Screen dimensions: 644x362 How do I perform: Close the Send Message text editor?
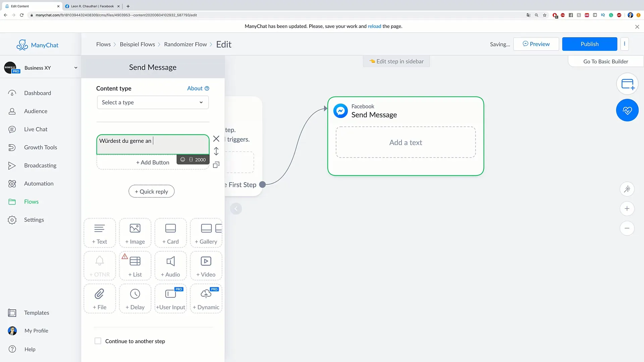216,139
